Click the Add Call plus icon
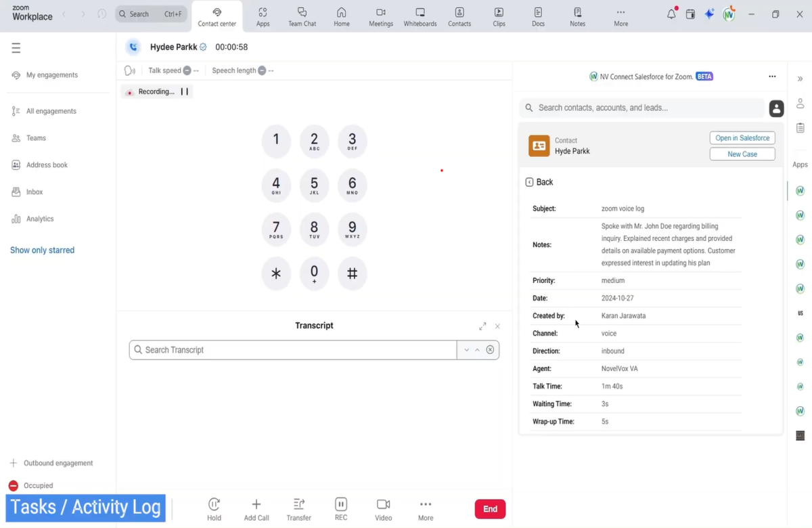This screenshot has height=528, width=812. [x=256, y=504]
